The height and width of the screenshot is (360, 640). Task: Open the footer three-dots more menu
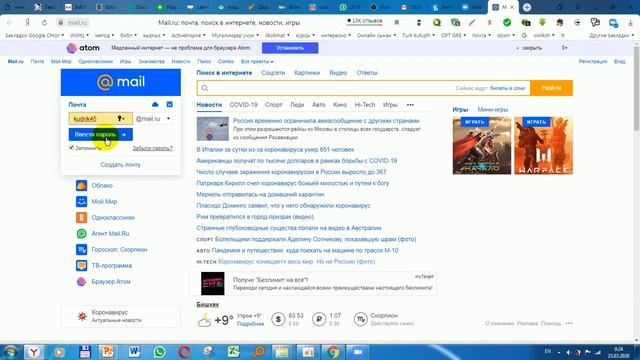click(569, 323)
